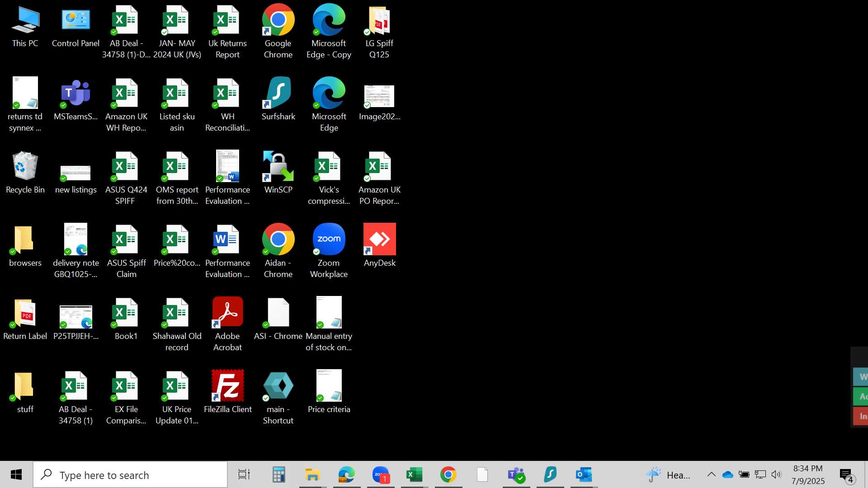This screenshot has height=488, width=868.
Task: Select Vick's compressi... Excel file
Action: [x=329, y=178]
